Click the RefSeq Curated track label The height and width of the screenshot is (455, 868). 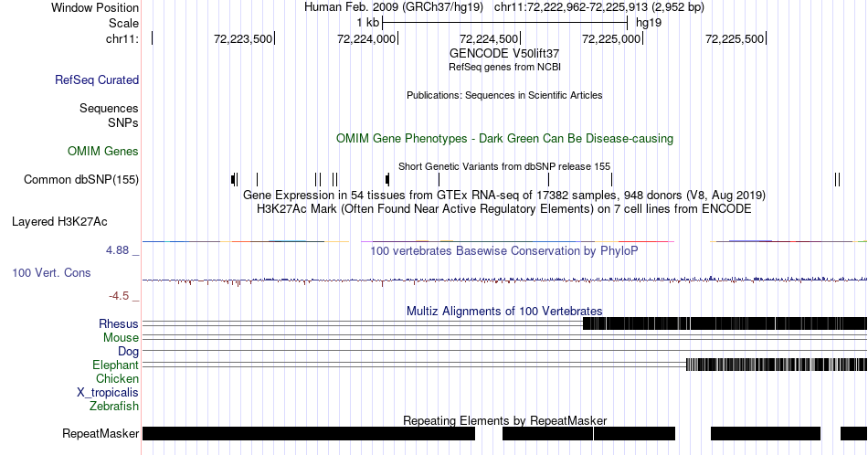pos(96,79)
